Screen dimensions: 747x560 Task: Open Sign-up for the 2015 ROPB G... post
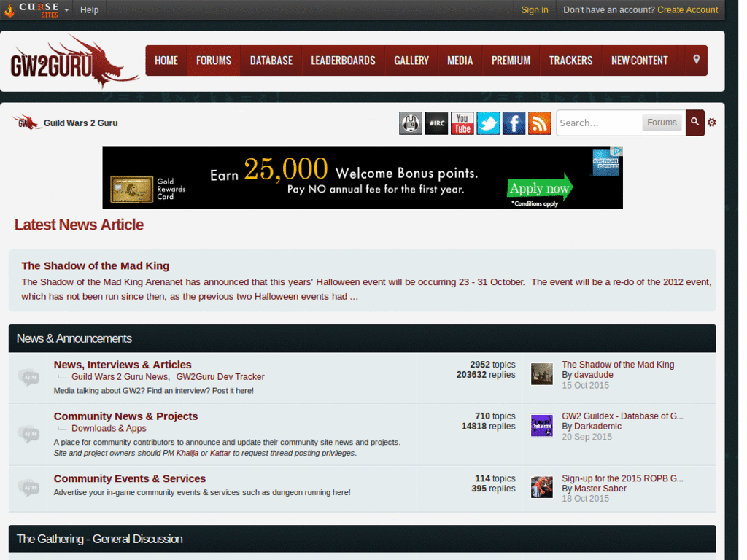[622, 478]
